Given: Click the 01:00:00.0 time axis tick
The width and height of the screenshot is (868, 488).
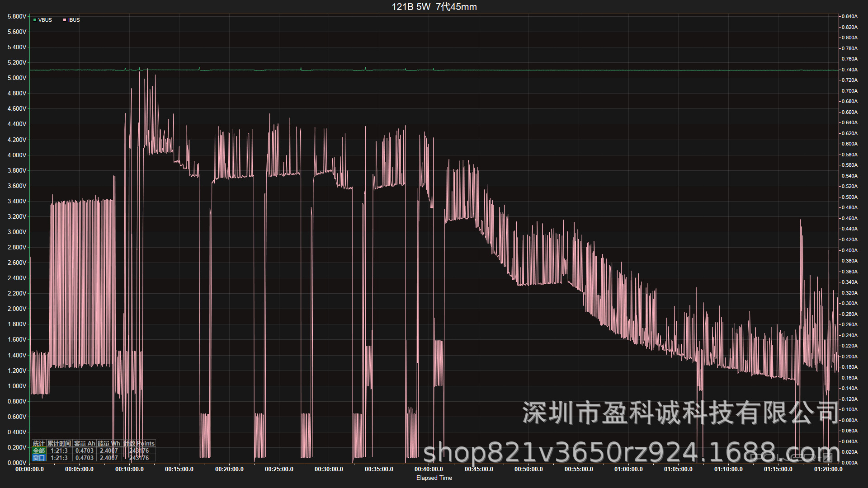Looking at the screenshot, I should pos(628,469).
